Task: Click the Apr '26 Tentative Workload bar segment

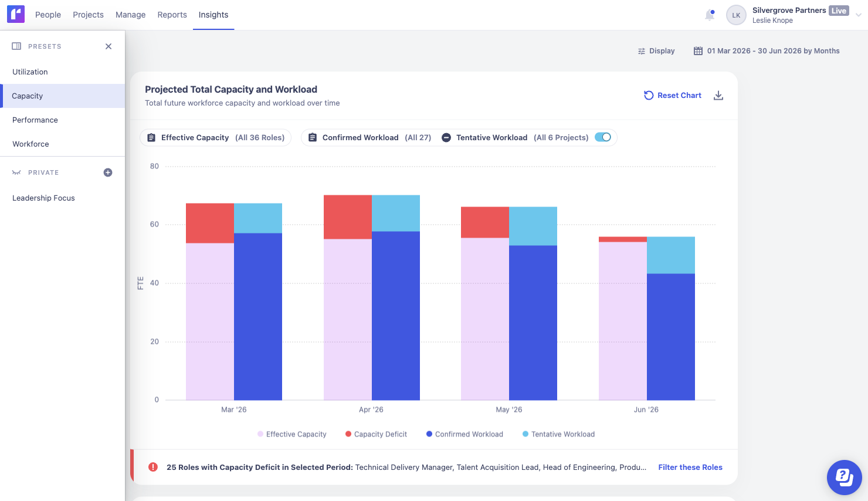Action: pos(396,213)
